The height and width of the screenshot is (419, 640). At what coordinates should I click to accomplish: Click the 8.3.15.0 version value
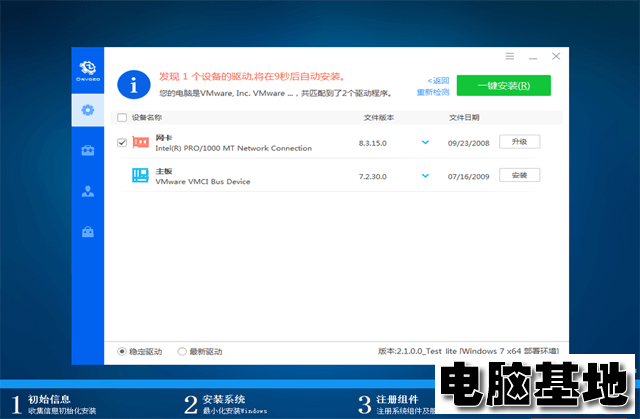coord(373,143)
